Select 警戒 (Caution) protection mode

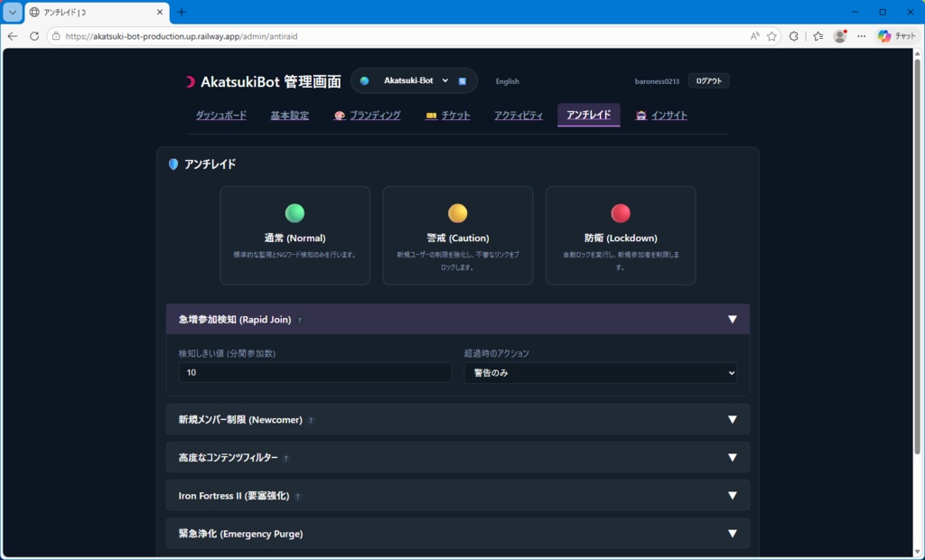point(457,235)
